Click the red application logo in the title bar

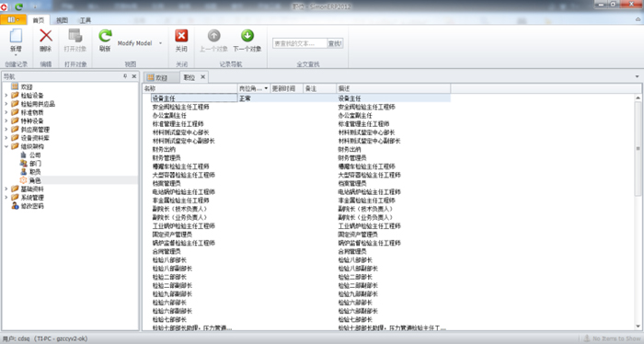[x=4, y=6]
